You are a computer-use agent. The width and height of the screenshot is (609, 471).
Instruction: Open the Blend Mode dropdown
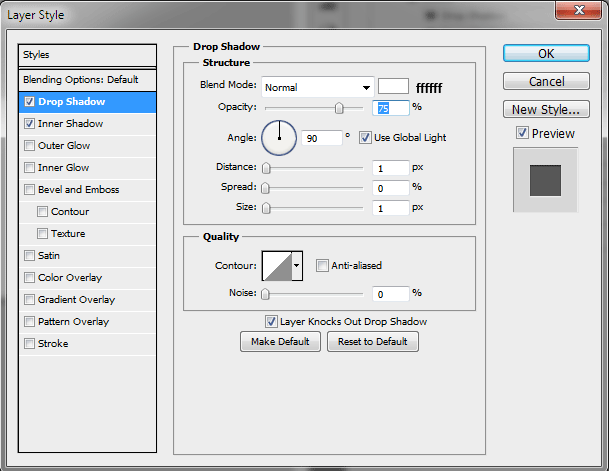coord(317,87)
